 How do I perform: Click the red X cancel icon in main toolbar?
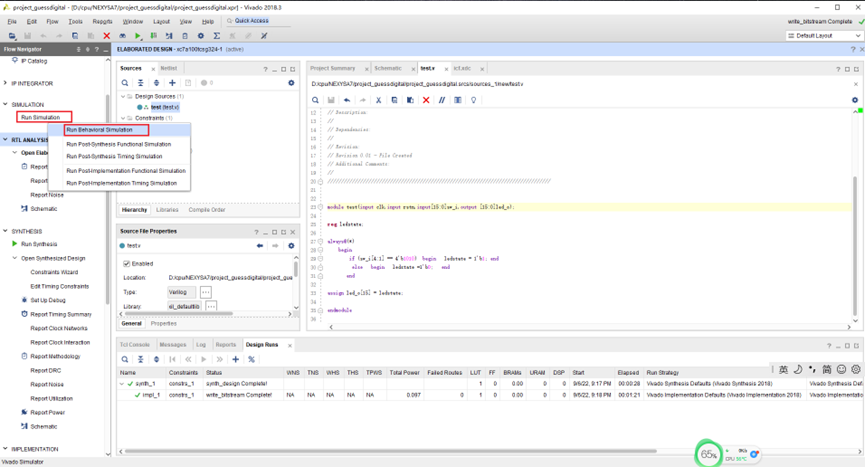[107, 36]
